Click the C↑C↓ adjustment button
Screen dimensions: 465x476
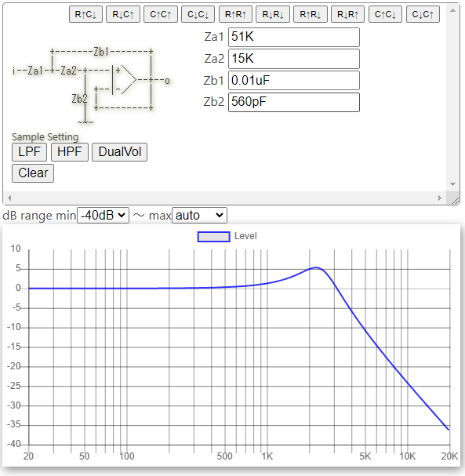(386, 14)
